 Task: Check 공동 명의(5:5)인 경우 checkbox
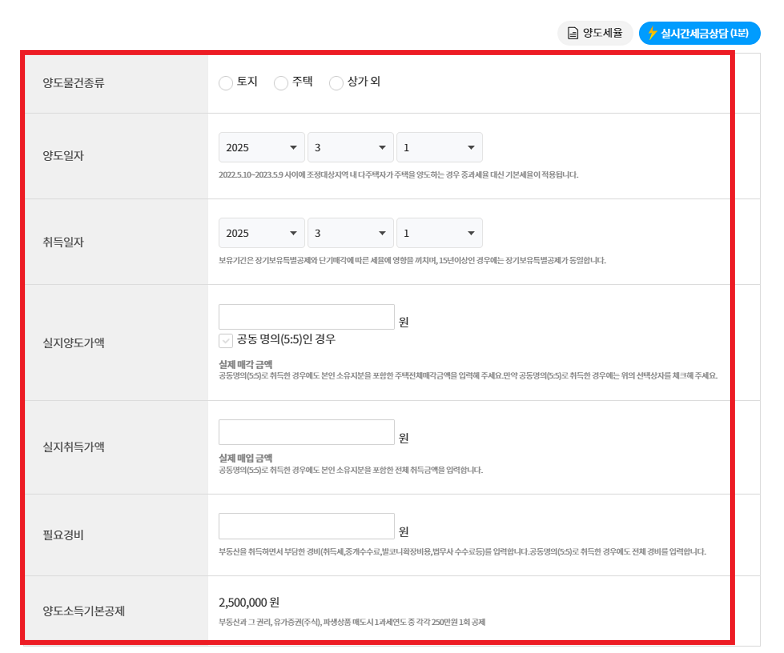[226, 340]
